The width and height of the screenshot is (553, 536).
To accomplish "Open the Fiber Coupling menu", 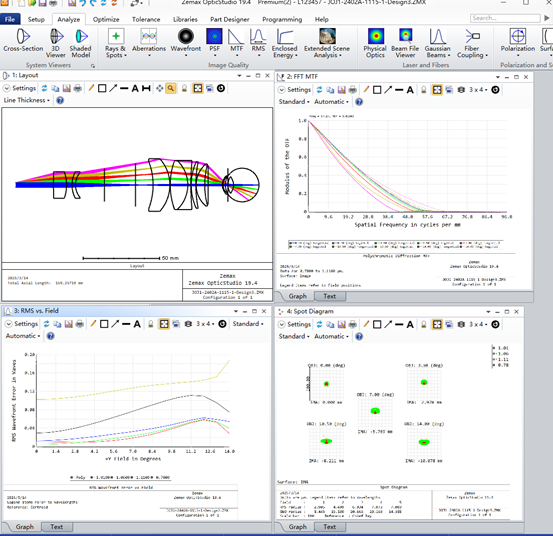I will 472,43.
